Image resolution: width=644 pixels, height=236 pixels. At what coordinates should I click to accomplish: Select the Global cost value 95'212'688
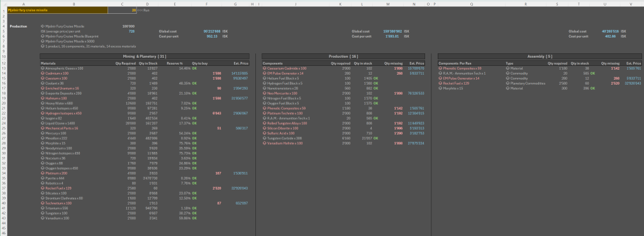(x=212, y=31)
